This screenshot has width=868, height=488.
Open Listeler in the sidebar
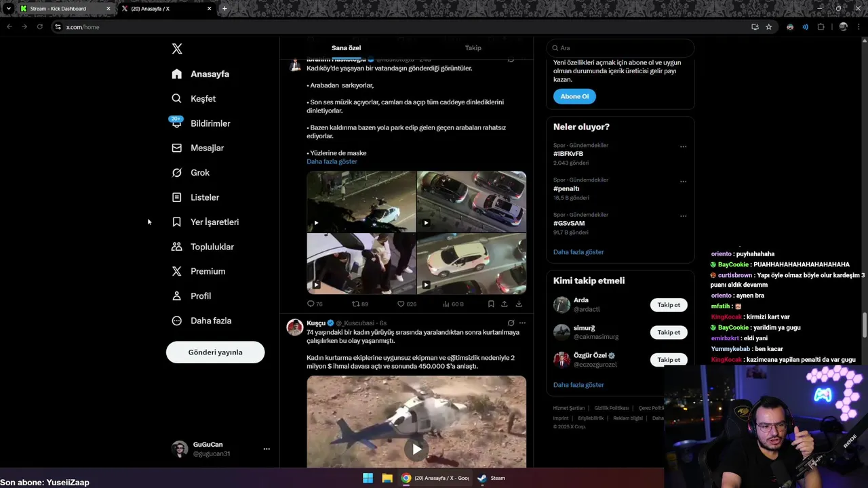click(195, 197)
